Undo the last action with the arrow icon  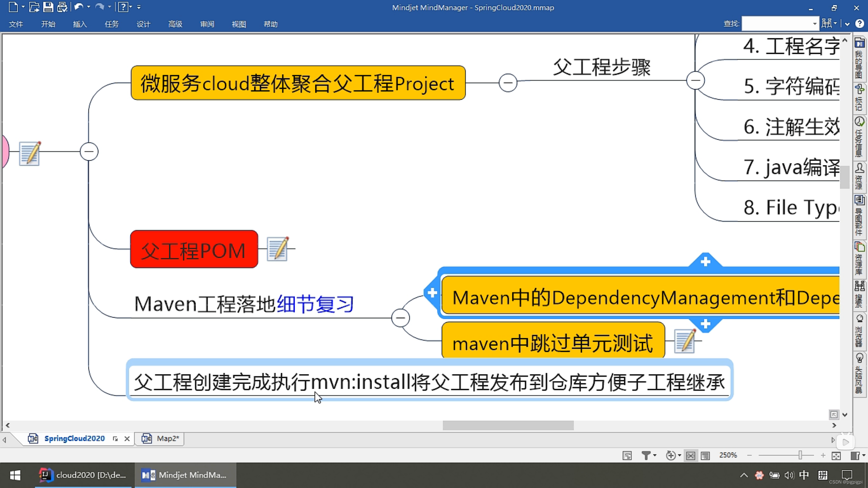point(79,7)
